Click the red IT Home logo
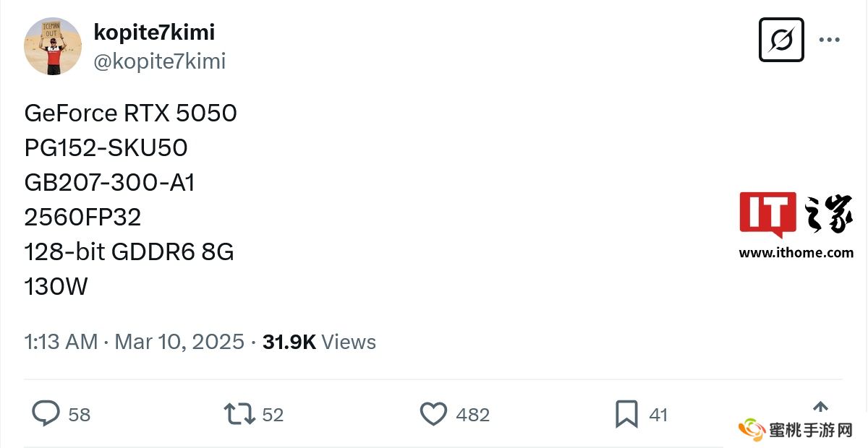The height and width of the screenshot is (448, 868). tap(767, 214)
